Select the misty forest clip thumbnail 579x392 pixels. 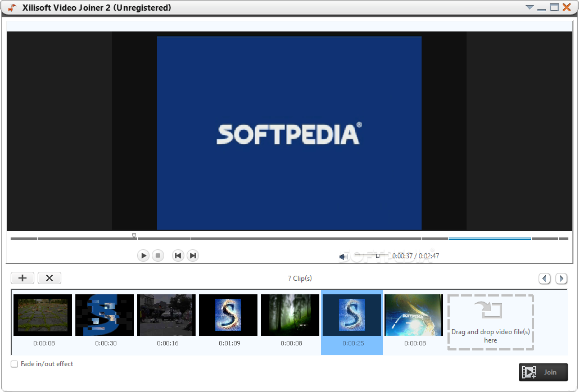[290, 315]
